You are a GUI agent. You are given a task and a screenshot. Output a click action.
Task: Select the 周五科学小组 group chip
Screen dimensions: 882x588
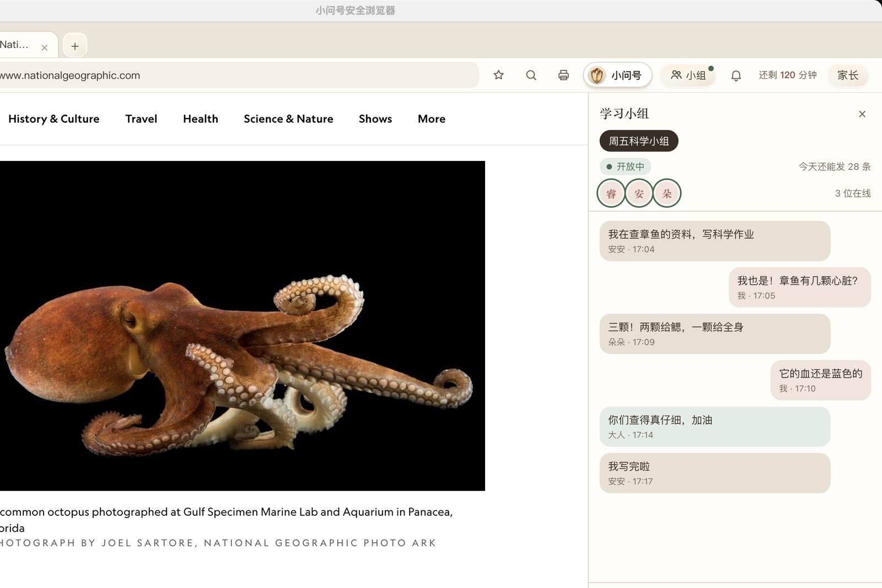[639, 141]
